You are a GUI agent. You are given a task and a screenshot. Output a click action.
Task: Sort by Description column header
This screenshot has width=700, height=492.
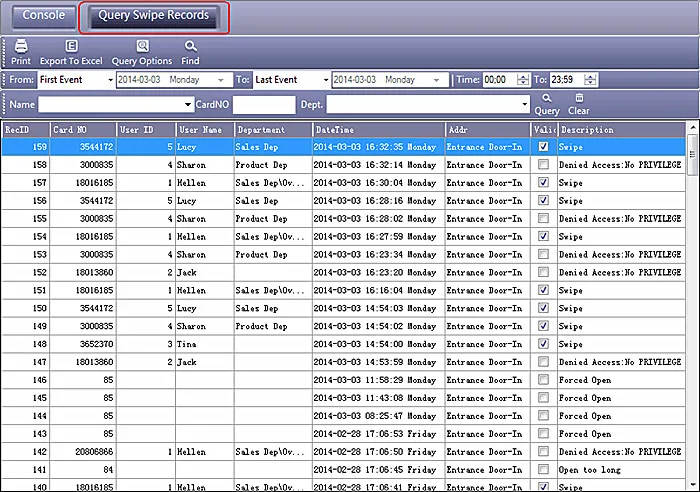621,129
